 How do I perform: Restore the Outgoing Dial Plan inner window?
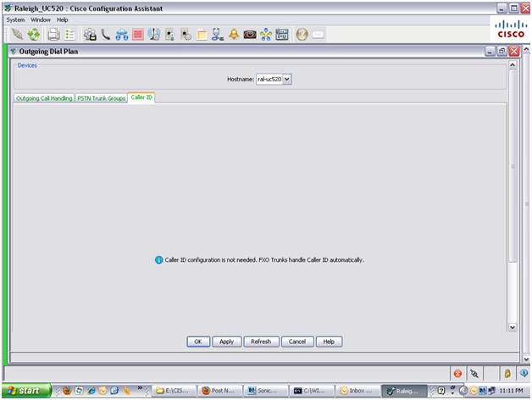pyautogui.click(x=502, y=52)
